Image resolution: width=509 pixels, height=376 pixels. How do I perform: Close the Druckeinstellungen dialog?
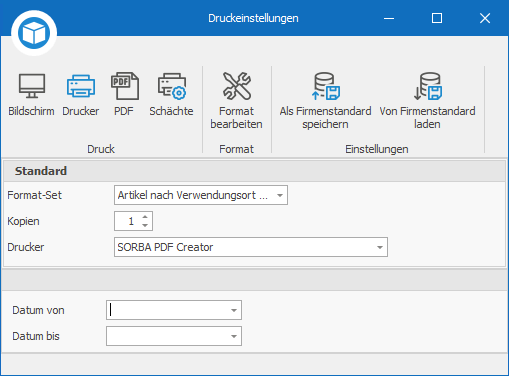tap(485, 18)
